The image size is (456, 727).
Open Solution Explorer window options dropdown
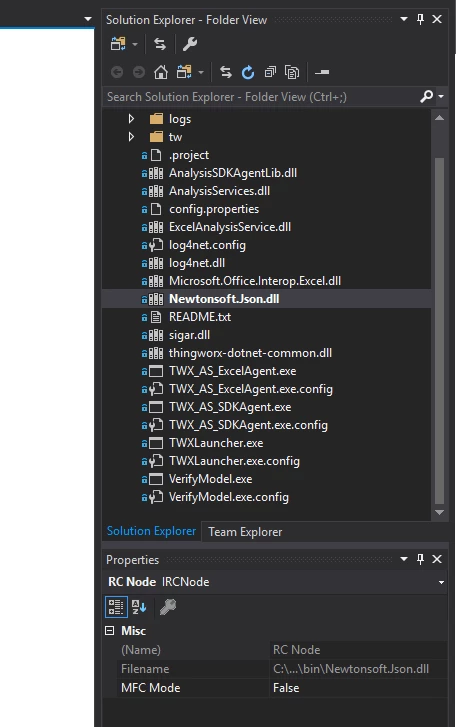click(x=404, y=19)
